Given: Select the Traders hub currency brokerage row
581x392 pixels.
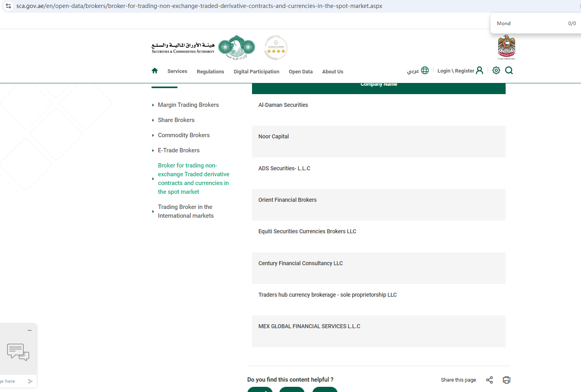Looking at the screenshot, I should click(x=379, y=300).
